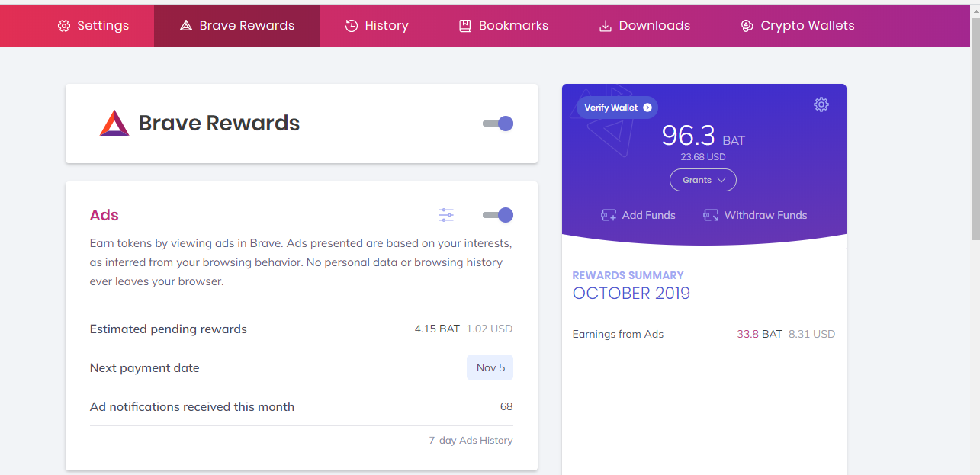Go to the Downloads tab
This screenshot has width=980, height=475.
pos(644,26)
